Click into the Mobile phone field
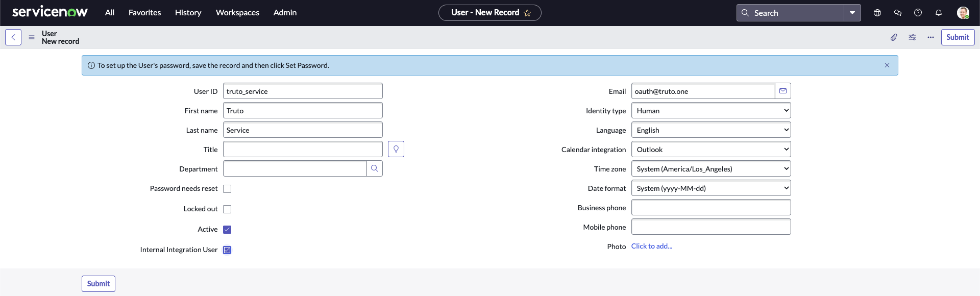The height and width of the screenshot is (296, 980). (x=711, y=227)
